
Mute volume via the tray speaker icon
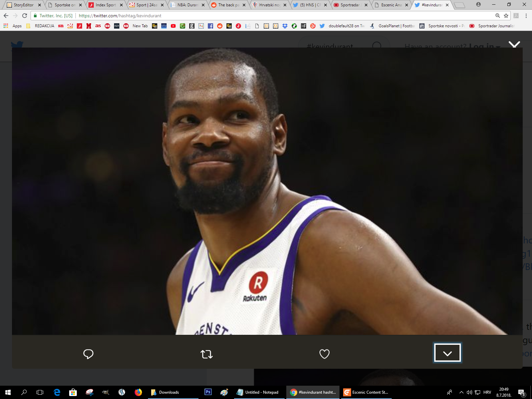[x=470, y=392]
